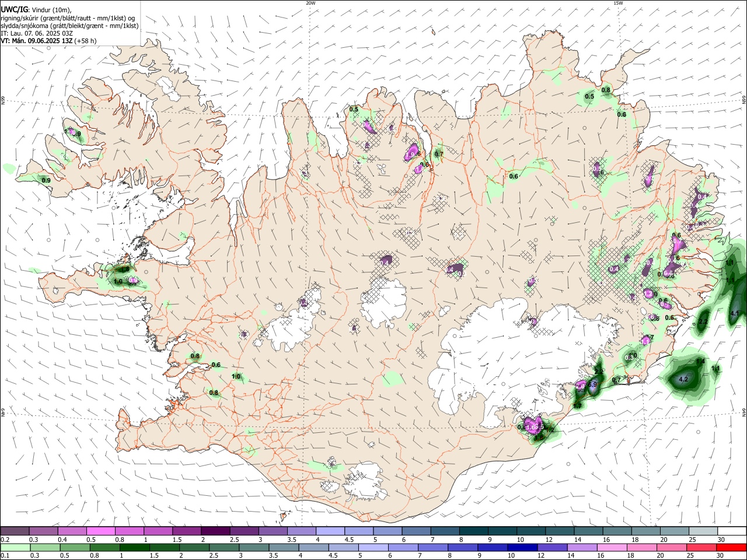
Task: Select upper scale swatch between 12 and 14
Action: pyautogui.click(x=560, y=531)
